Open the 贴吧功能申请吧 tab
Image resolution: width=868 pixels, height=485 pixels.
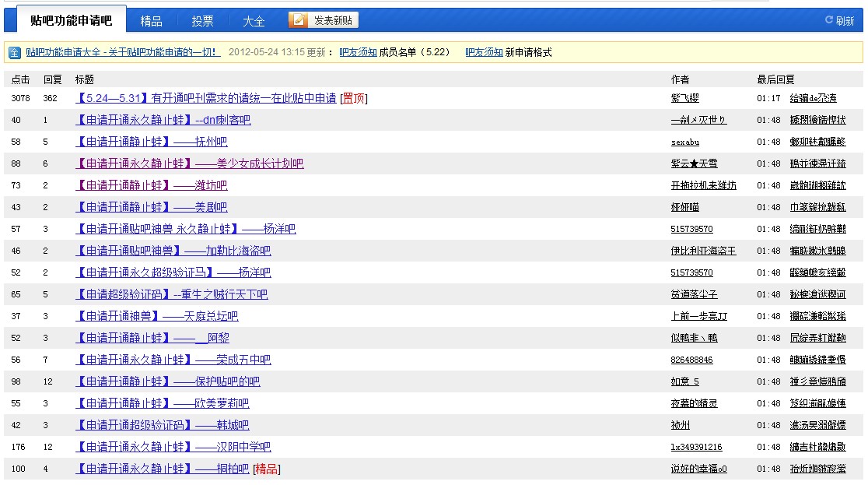tap(71, 20)
